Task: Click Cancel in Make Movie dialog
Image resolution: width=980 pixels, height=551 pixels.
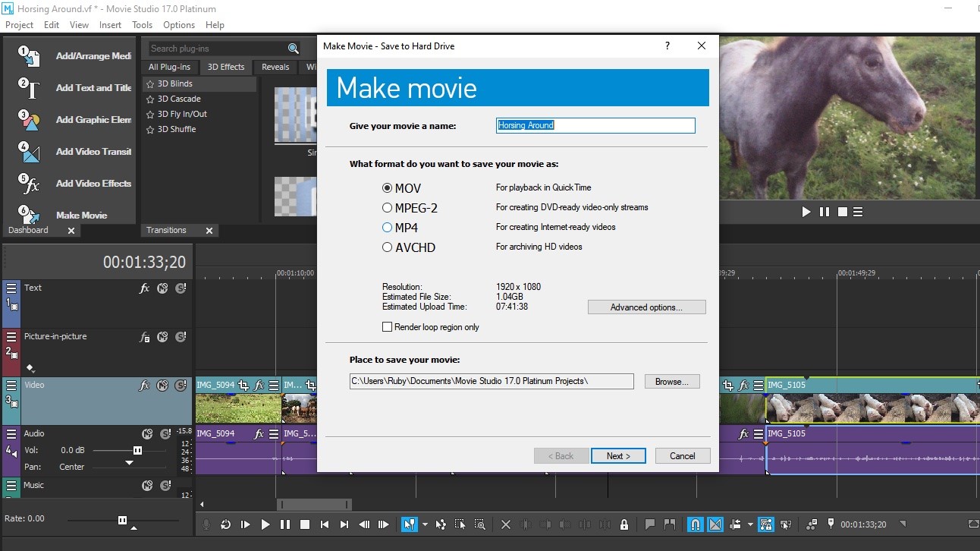Action: [x=683, y=456]
